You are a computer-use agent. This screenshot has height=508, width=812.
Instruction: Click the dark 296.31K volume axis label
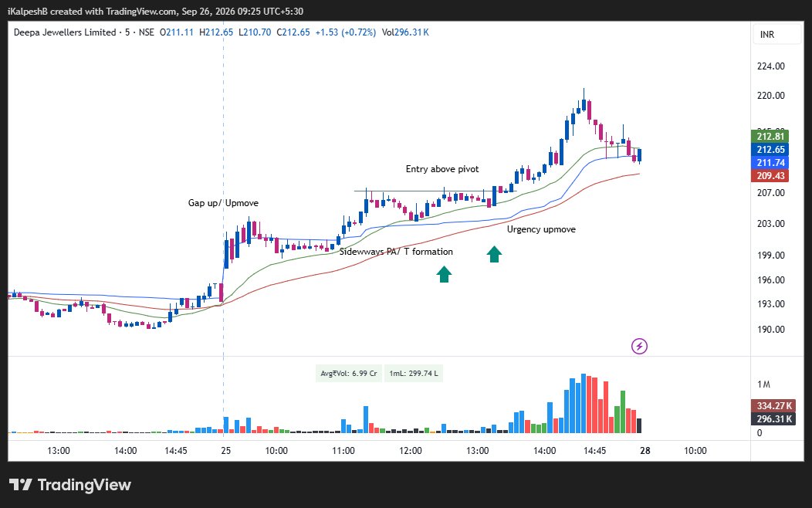(773, 419)
